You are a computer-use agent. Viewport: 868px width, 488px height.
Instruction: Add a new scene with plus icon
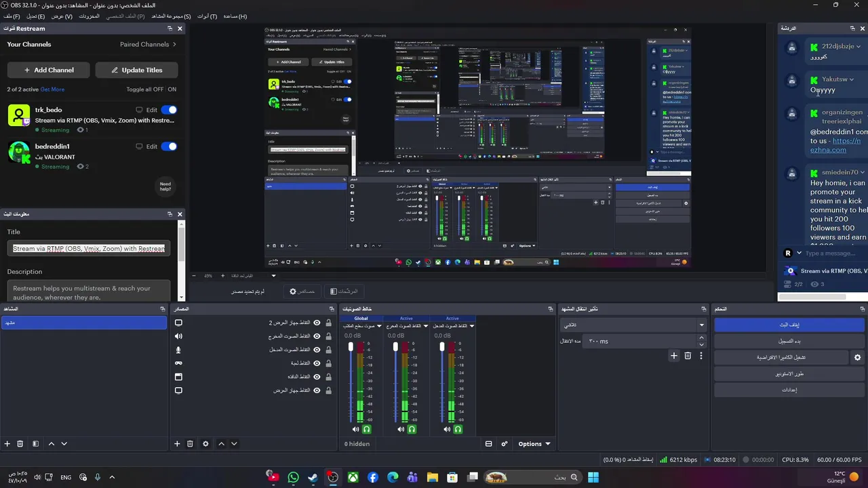click(7, 444)
